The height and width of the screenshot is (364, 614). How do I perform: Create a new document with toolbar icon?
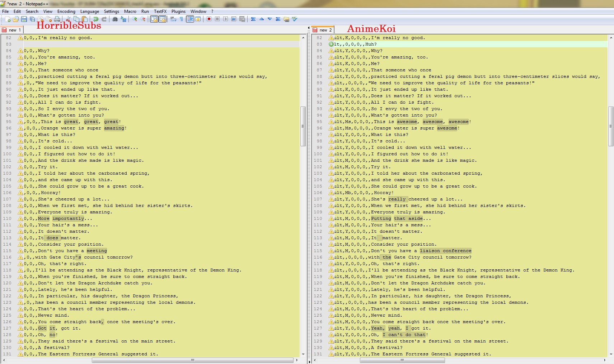tap(8, 19)
